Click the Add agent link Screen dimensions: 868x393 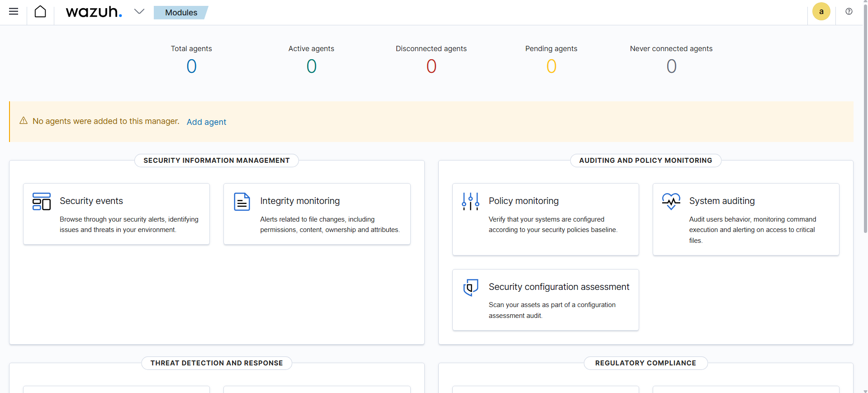206,122
